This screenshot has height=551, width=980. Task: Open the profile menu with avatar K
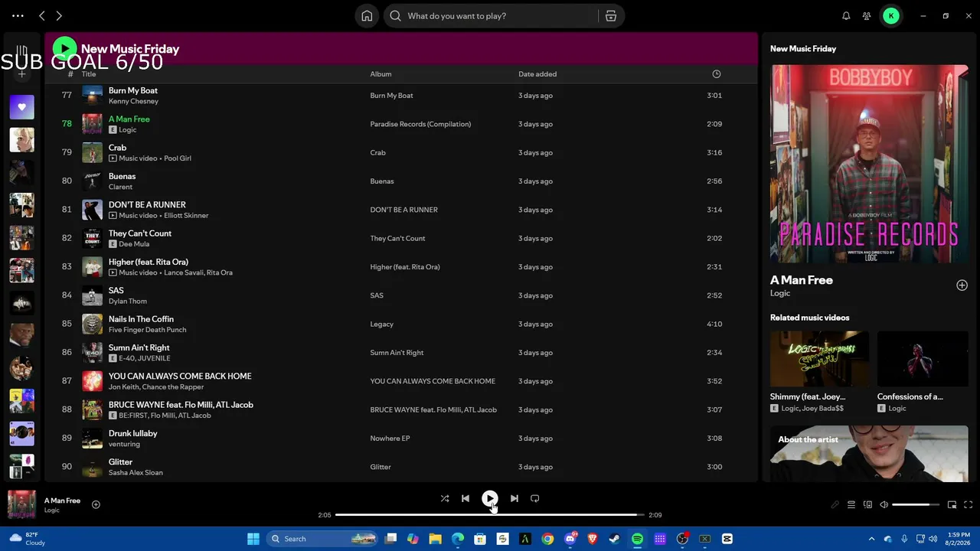(891, 16)
